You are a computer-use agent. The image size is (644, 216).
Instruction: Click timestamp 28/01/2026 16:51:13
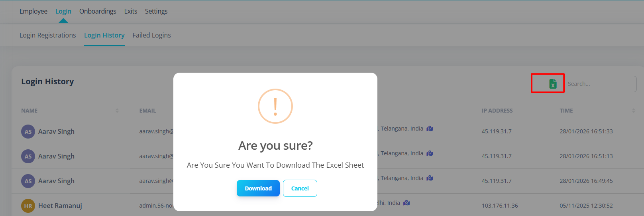click(x=586, y=156)
